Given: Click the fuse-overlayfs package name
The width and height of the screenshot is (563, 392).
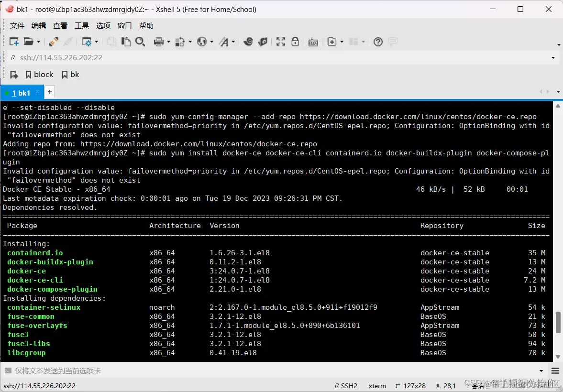Looking at the screenshot, I should pos(37,326).
